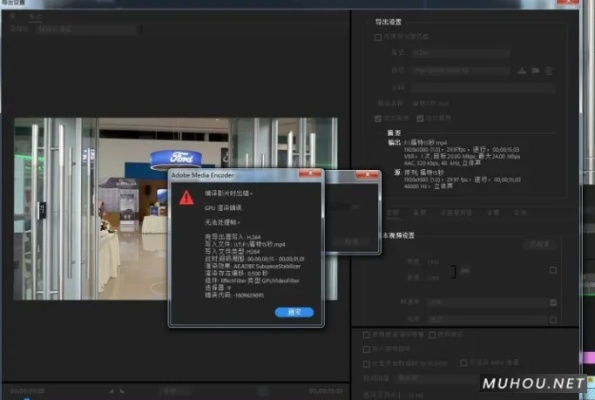Open the field order dropdown
The width and height of the screenshot is (595, 400).
coord(487,320)
